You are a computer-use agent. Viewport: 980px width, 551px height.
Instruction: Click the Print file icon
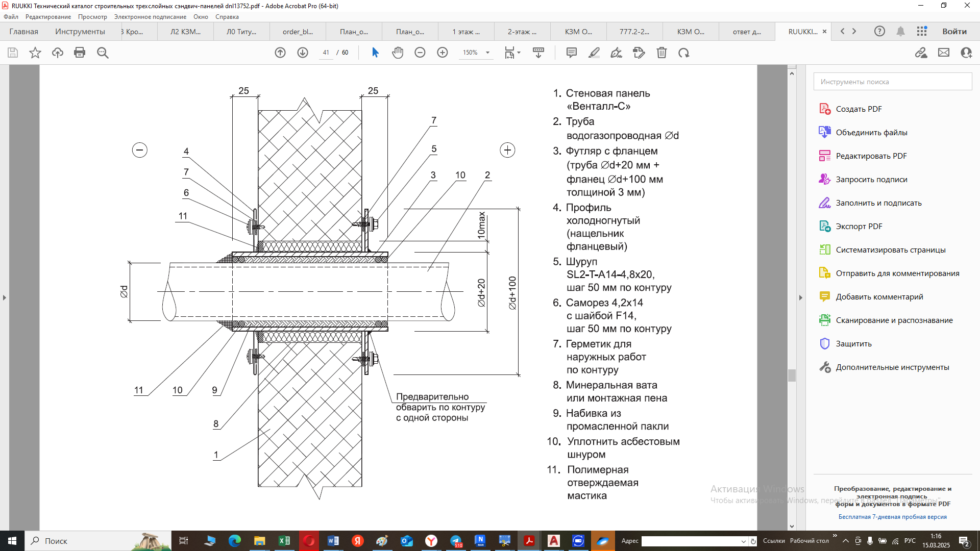80,53
